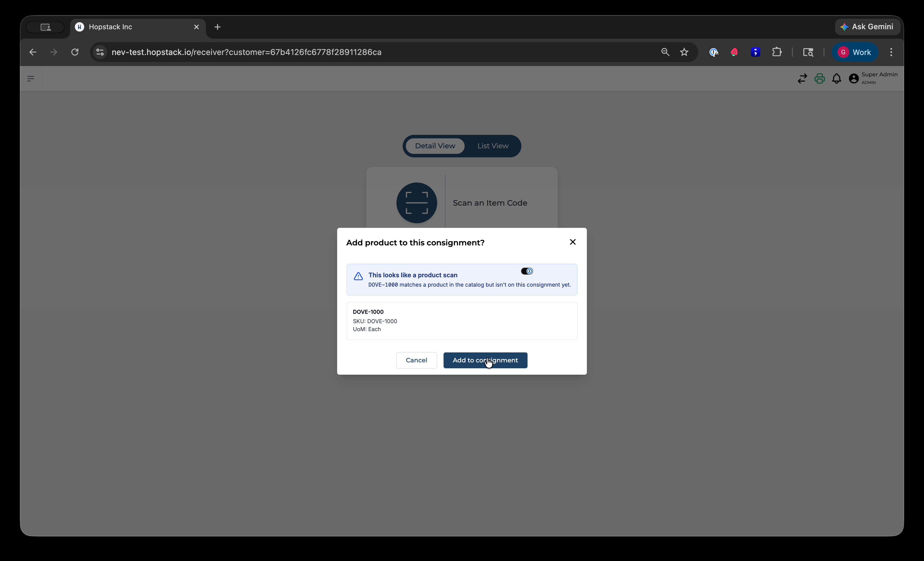924x561 pixels.
Task: Click the dialog title 'Add product to this consignment?'
Action: 415,243
